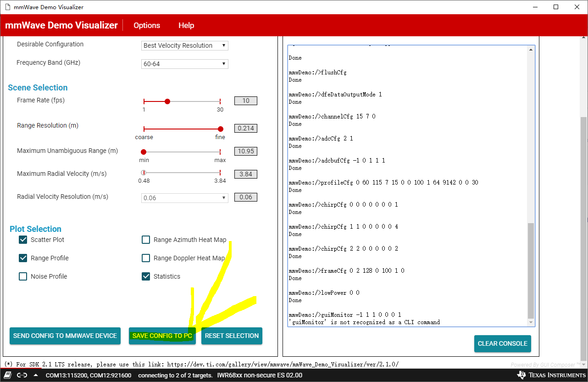Click the 'fine' label under Range Resolution
588x382 pixels.
coord(220,137)
